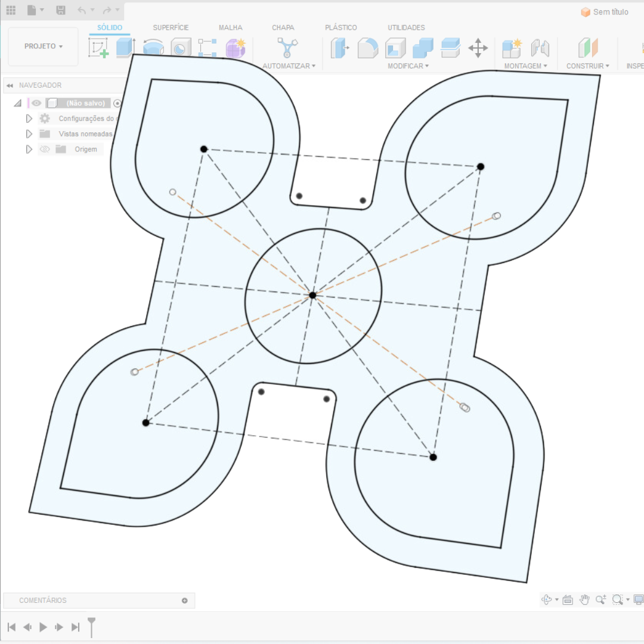This screenshot has width=644, height=644.
Task: Click the Automate tool icon
Action: pyautogui.click(x=287, y=48)
